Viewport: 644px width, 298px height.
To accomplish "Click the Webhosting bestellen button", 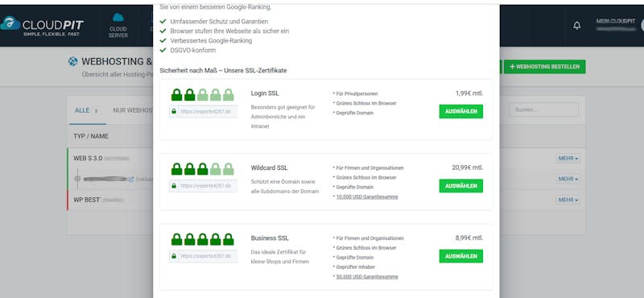I will (545, 67).
